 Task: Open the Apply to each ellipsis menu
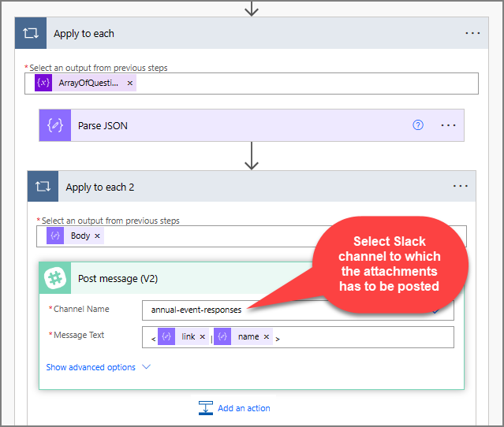(472, 34)
